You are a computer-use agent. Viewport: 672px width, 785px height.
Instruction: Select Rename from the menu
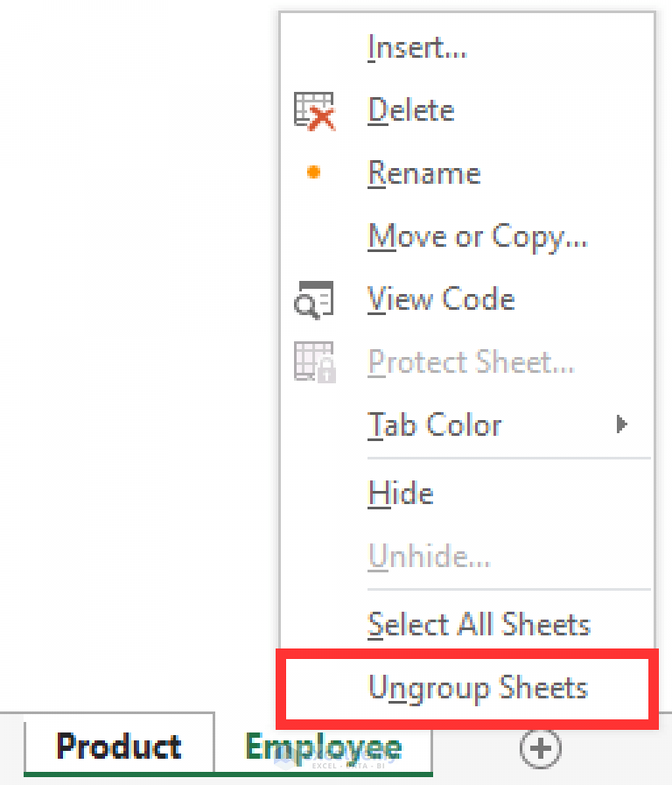click(423, 173)
